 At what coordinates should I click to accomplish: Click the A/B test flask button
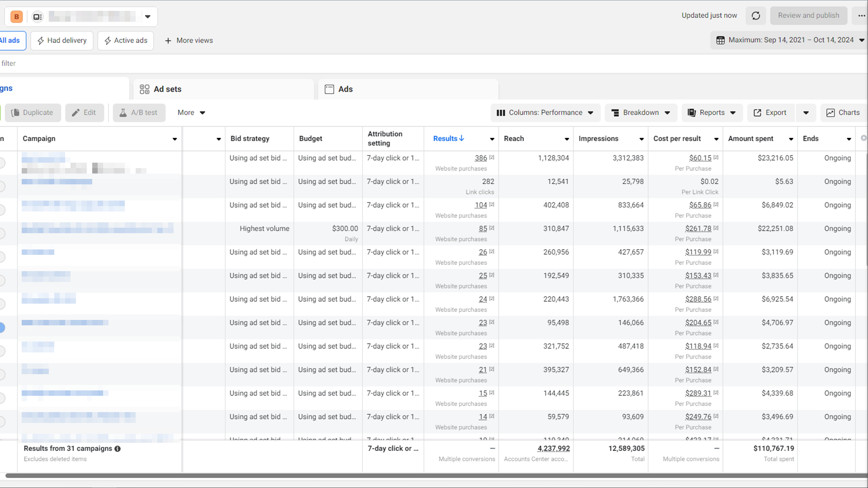point(139,113)
